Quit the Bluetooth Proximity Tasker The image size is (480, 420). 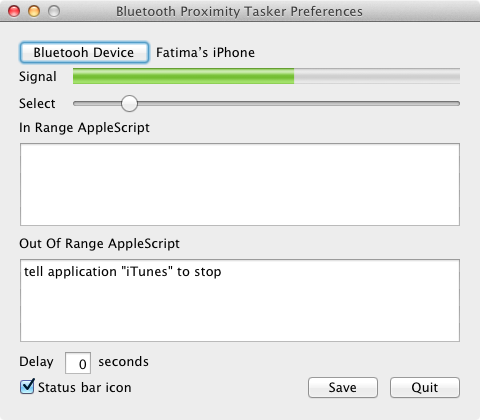[425, 387]
